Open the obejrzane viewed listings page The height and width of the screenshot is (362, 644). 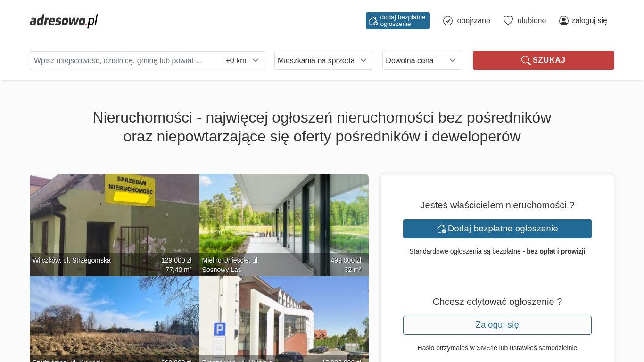tap(473, 21)
